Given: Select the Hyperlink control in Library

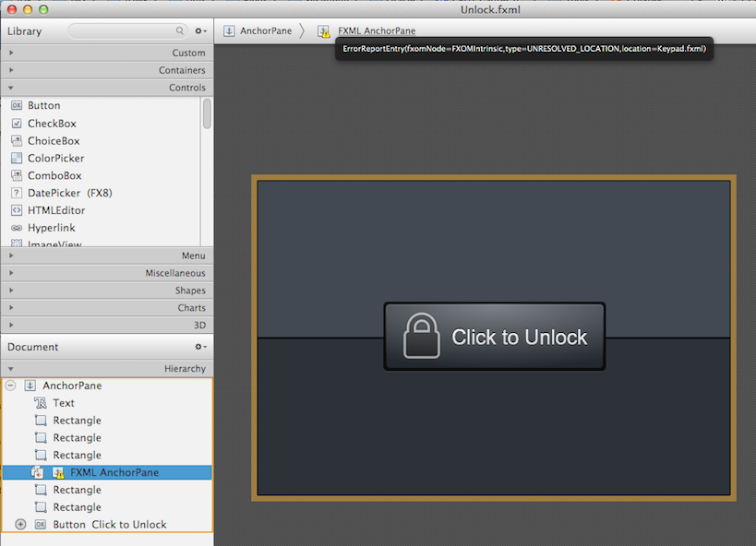Looking at the screenshot, I should [51, 228].
